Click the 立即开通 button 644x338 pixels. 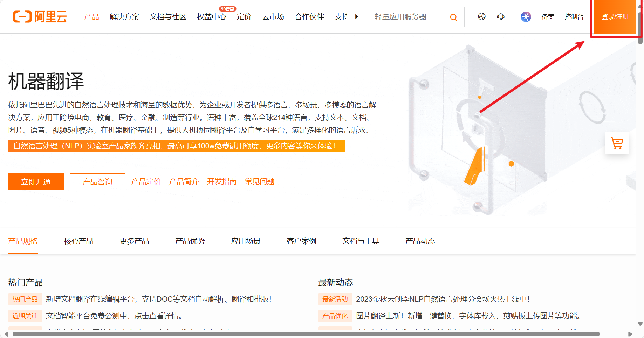pyautogui.click(x=36, y=182)
